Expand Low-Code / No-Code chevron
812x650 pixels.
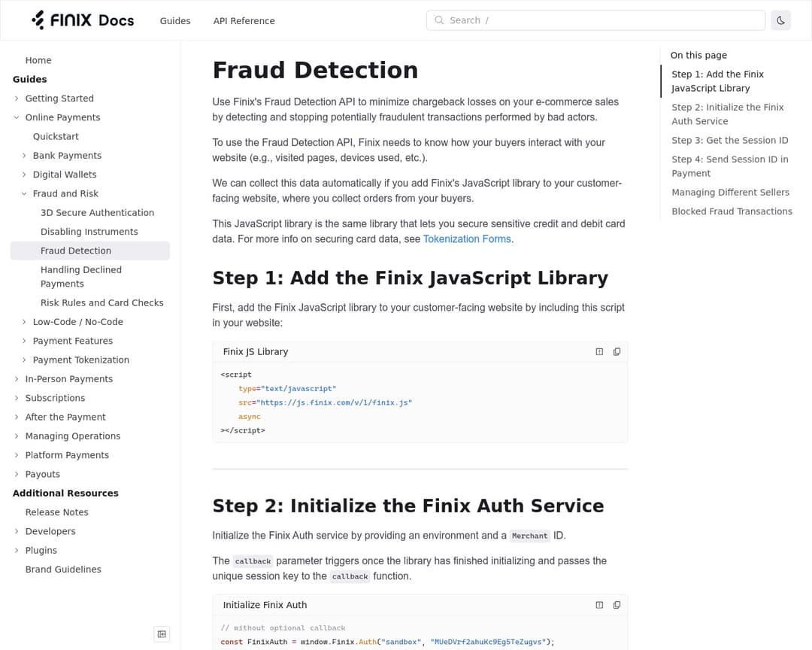coord(24,322)
